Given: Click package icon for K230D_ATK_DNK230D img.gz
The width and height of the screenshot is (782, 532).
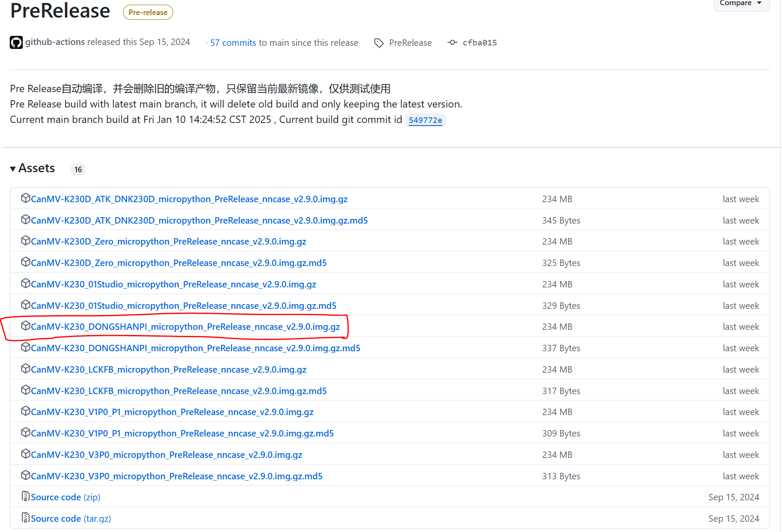Looking at the screenshot, I should click(26, 198).
